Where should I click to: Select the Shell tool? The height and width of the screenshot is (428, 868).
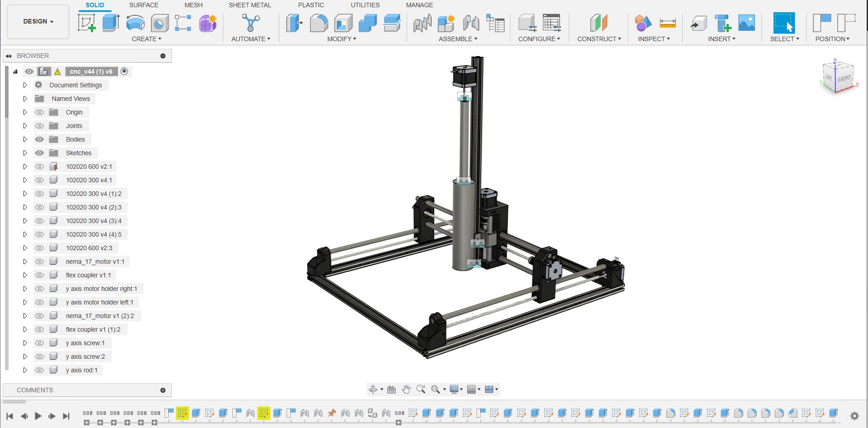point(343,23)
